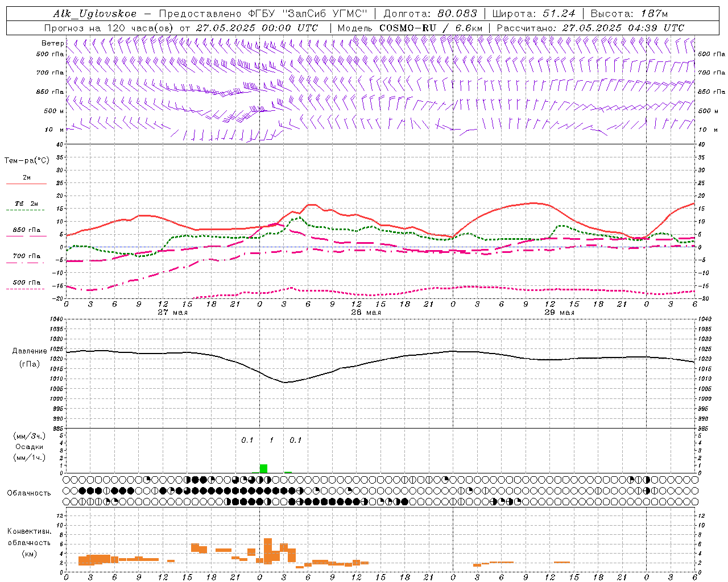Select the latitude value Широта: 51.24
Image resolution: width=728 pixels, height=582 pixels.
pos(533,14)
